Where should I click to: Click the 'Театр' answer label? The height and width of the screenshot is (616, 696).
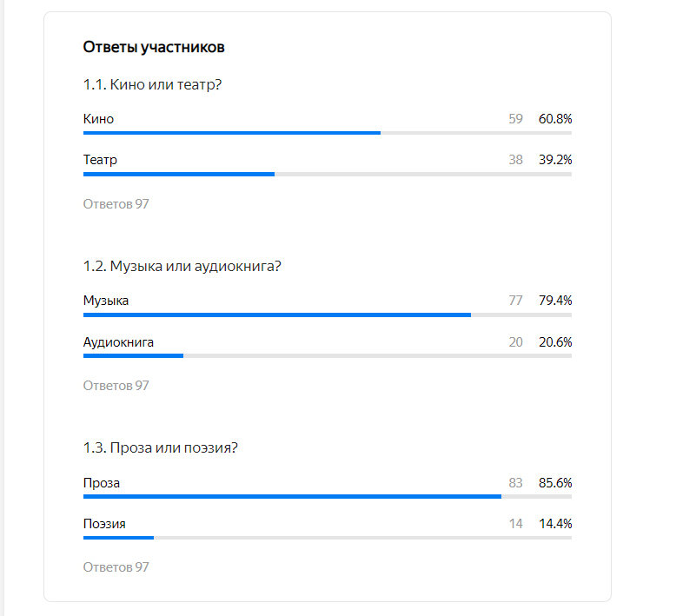100,160
